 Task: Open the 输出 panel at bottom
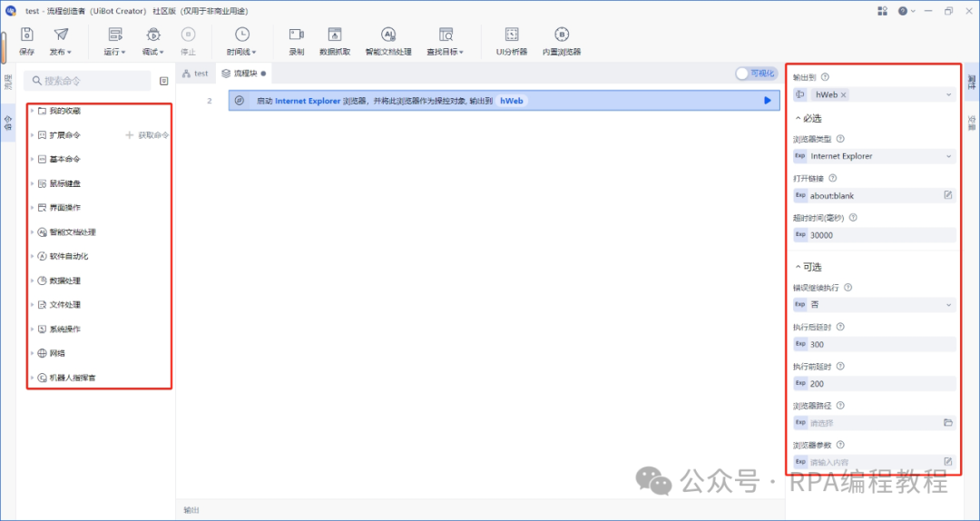[191, 510]
